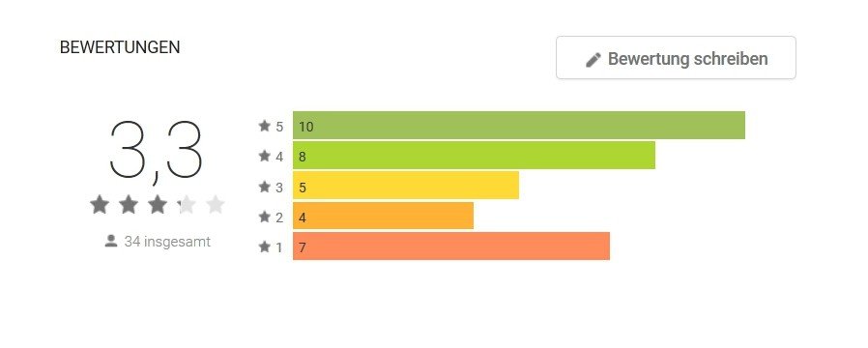Select the light green 4-star bar
This screenshot has width=868, height=348.
coord(474,156)
